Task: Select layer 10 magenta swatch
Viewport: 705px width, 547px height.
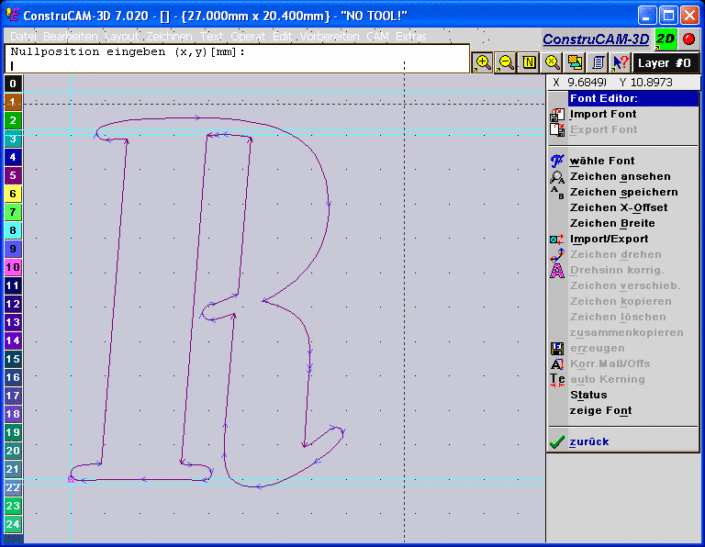Action: 13,267
